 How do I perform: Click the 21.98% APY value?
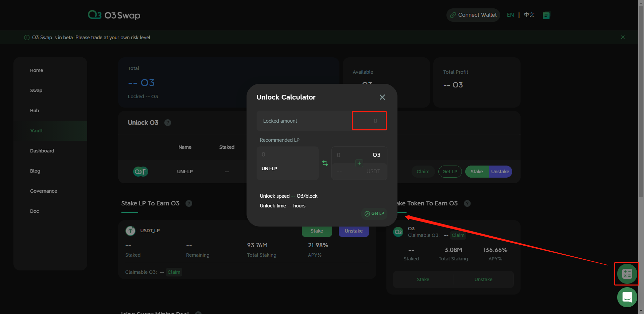318,245
